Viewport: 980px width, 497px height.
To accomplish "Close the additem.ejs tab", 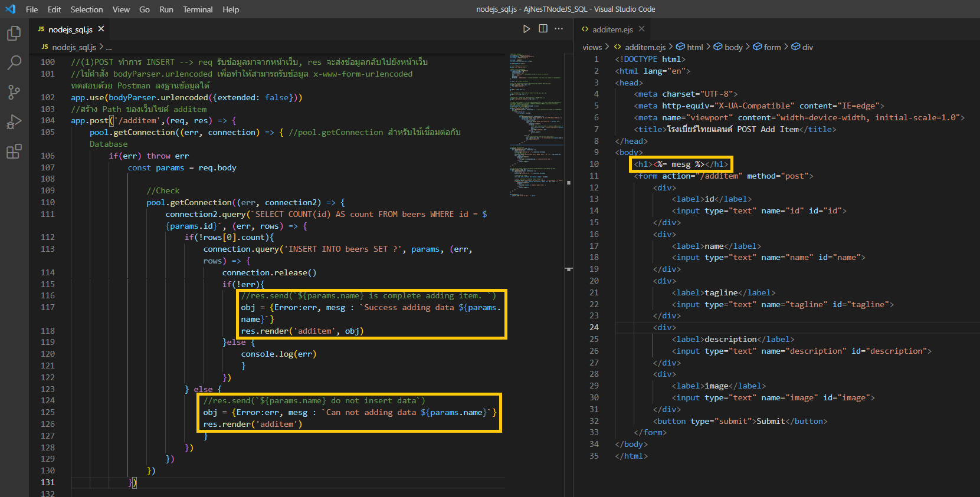I will [x=641, y=29].
